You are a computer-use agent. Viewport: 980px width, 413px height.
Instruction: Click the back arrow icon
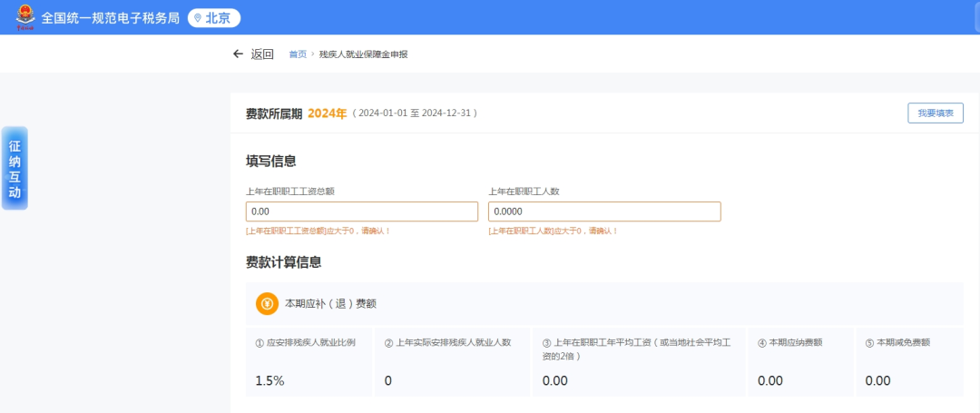(x=239, y=54)
